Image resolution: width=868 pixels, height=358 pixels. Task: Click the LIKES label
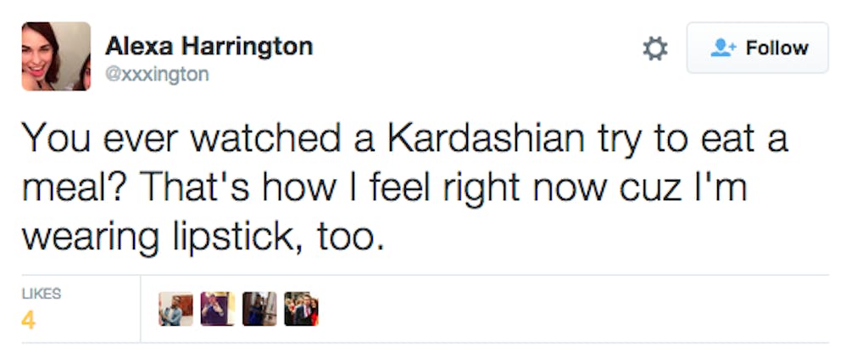click(x=41, y=294)
